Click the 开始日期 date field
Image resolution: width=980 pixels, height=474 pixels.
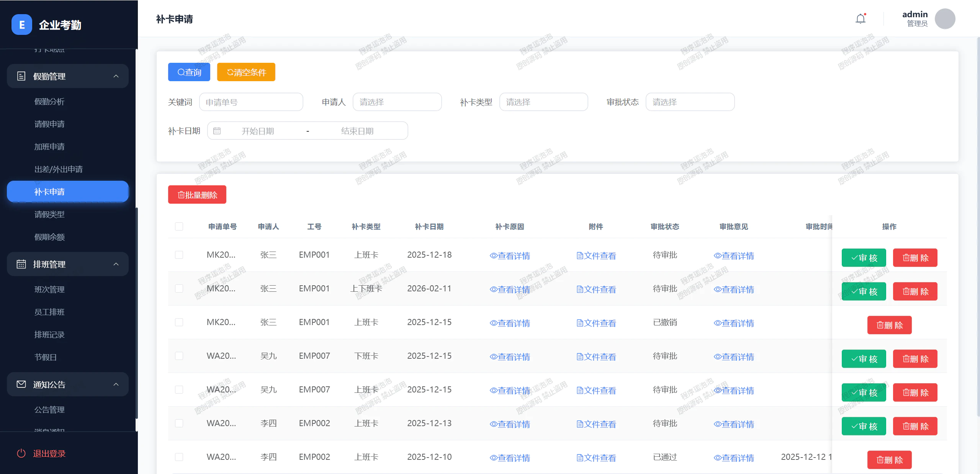coord(258,131)
